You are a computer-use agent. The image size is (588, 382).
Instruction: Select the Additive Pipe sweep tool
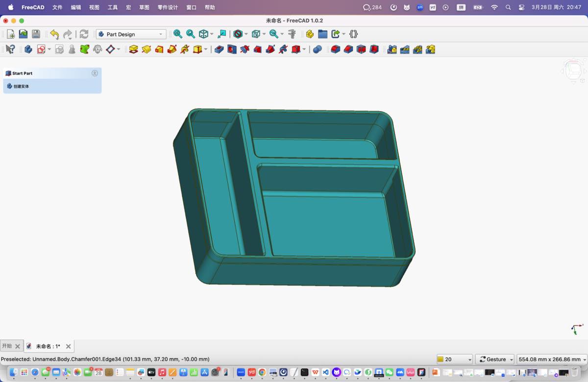coord(172,49)
